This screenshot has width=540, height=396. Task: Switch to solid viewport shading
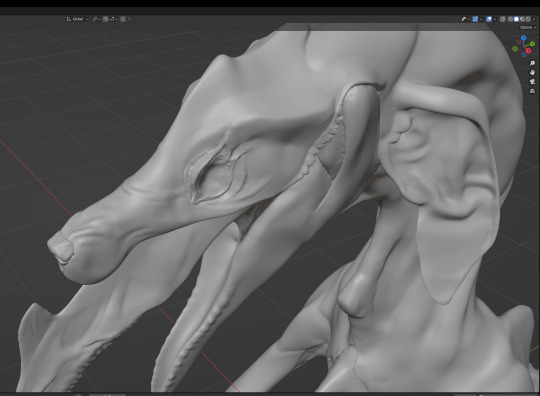click(516, 19)
